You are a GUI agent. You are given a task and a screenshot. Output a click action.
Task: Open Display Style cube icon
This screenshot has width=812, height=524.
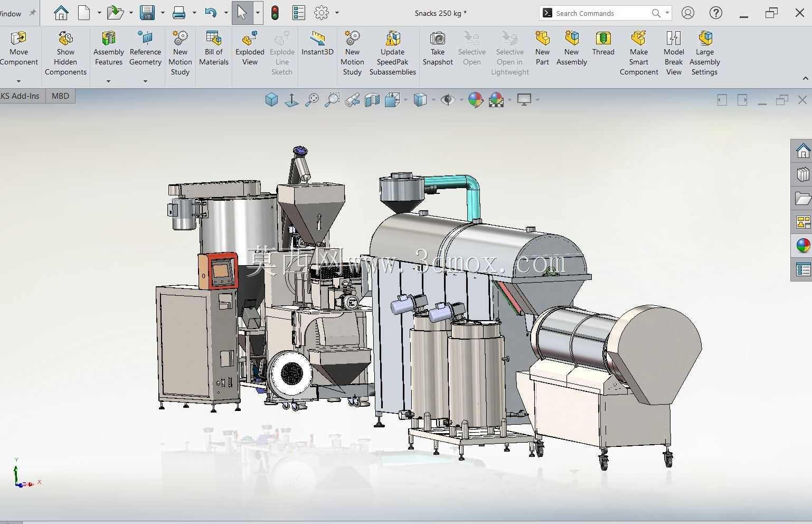click(420, 99)
